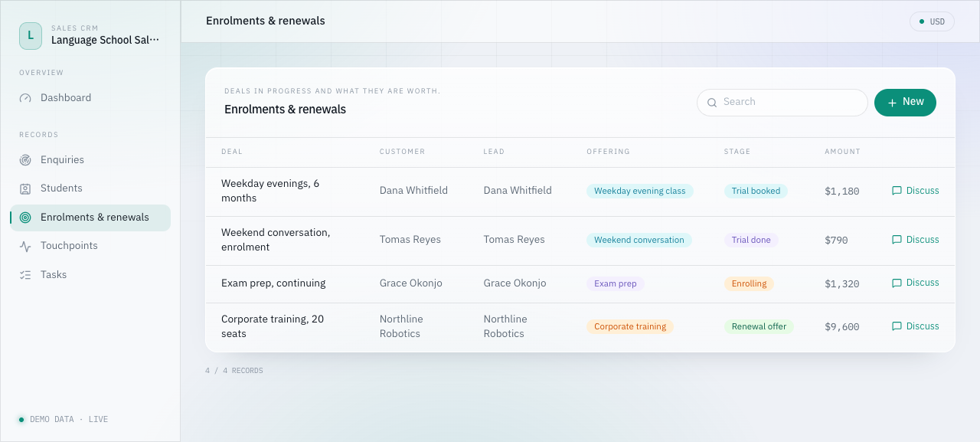The height and width of the screenshot is (442, 980).
Task: Click Grace Okonjo in Customer column
Action: [x=411, y=283]
